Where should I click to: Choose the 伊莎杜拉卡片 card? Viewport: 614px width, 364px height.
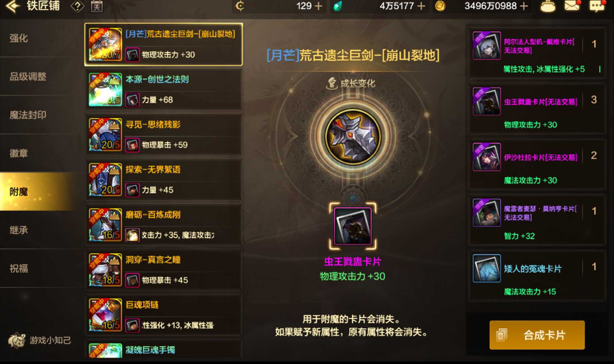tap(537, 164)
